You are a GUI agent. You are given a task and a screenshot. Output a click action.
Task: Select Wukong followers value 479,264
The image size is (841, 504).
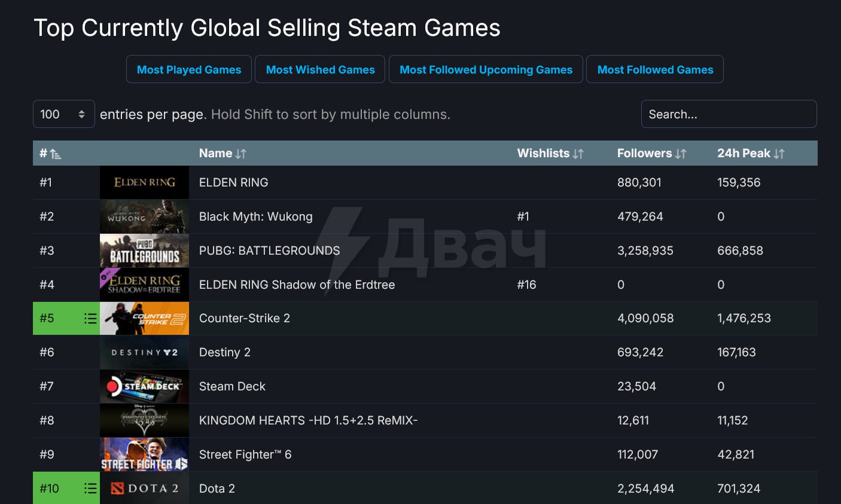pyautogui.click(x=640, y=216)
